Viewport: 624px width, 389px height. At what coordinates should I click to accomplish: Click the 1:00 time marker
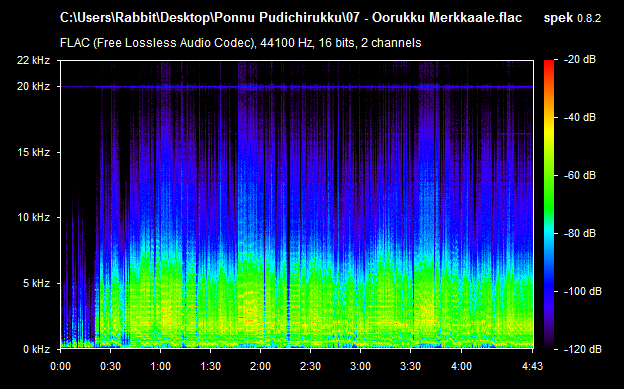160,366
